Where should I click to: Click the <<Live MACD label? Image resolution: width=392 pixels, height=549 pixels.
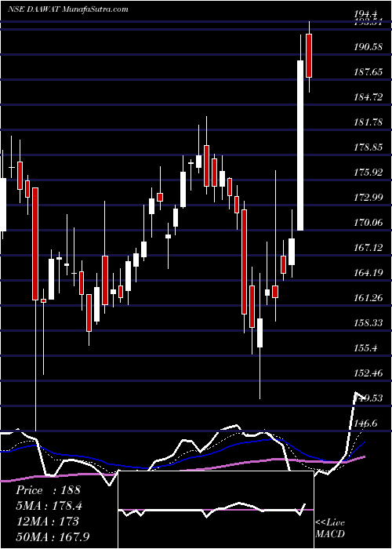click(x=330, y=529)
